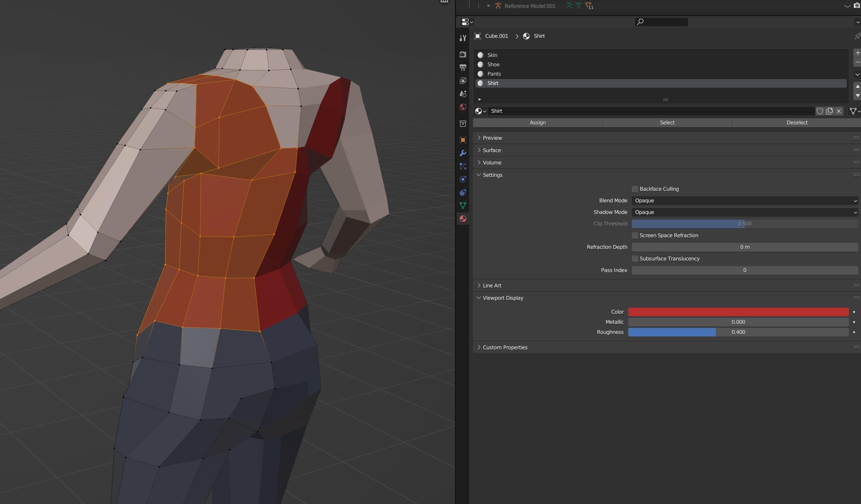Select the Shoe material slot

click(x=661, y=64)
